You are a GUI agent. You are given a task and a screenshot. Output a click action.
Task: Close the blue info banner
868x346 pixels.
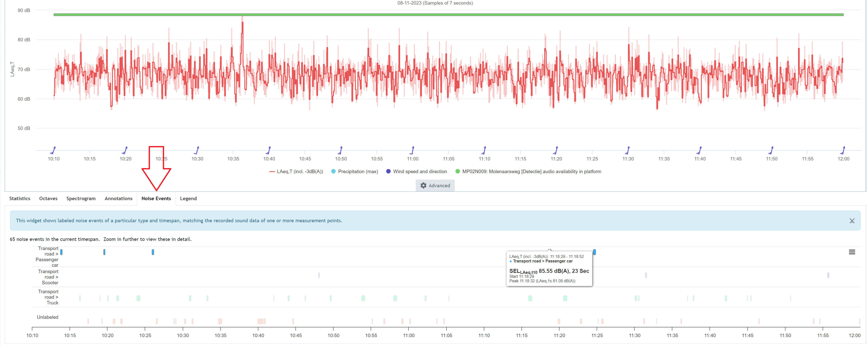point(851,221)
